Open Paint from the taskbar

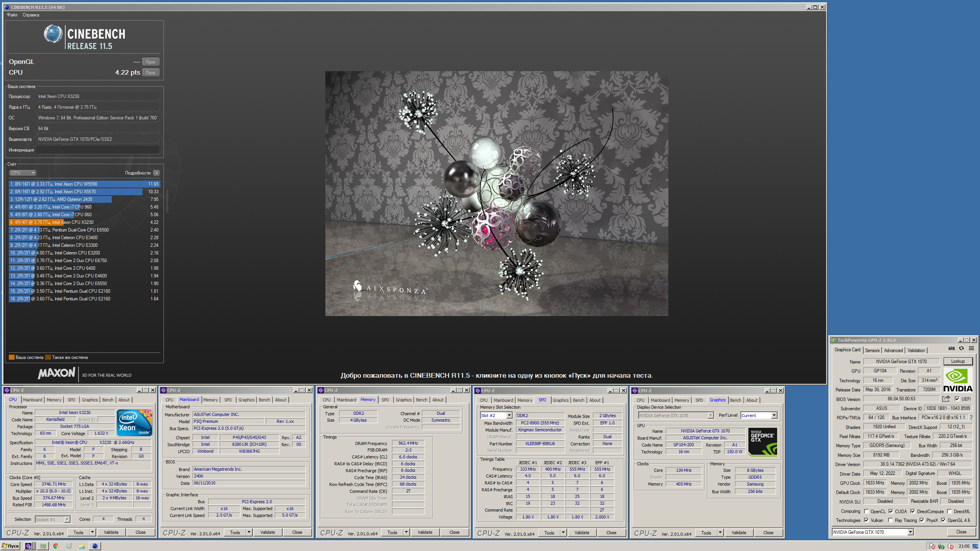click(69, 546)
